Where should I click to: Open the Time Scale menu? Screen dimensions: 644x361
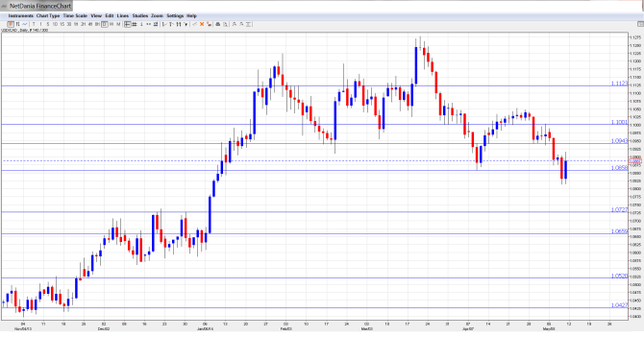coord(75,15)
